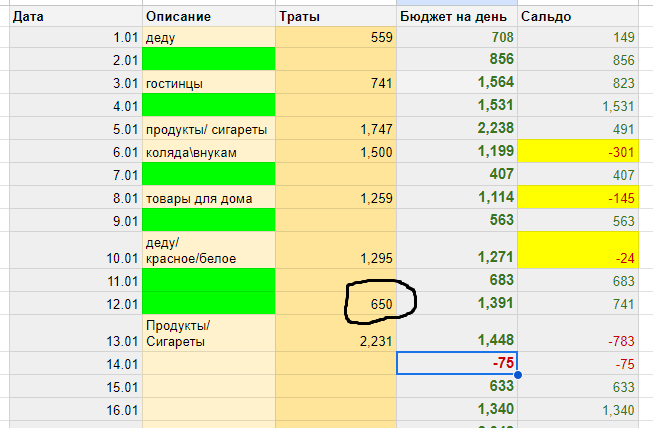Click the date cell 9.01
The image size is (653, 428).
(76, 220)
